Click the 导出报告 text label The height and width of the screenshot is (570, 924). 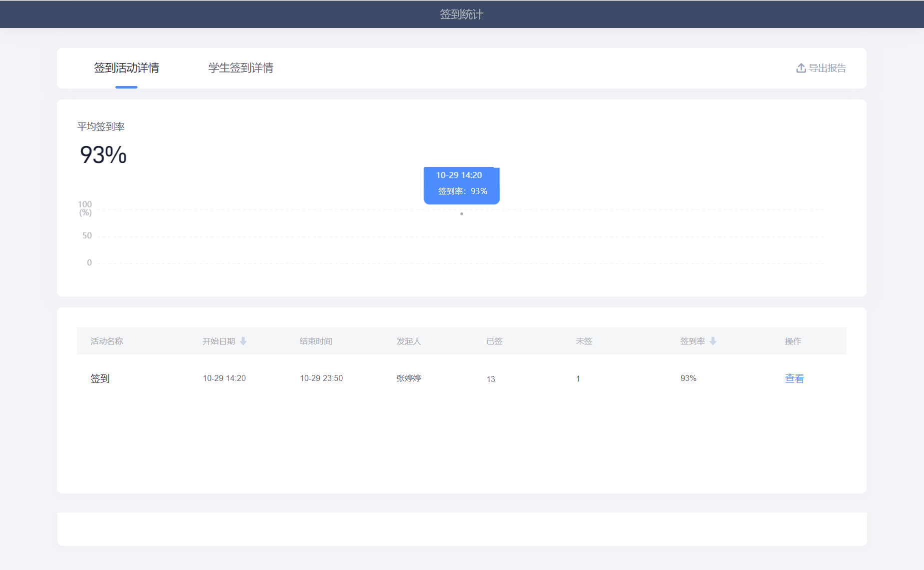[827, 68]
